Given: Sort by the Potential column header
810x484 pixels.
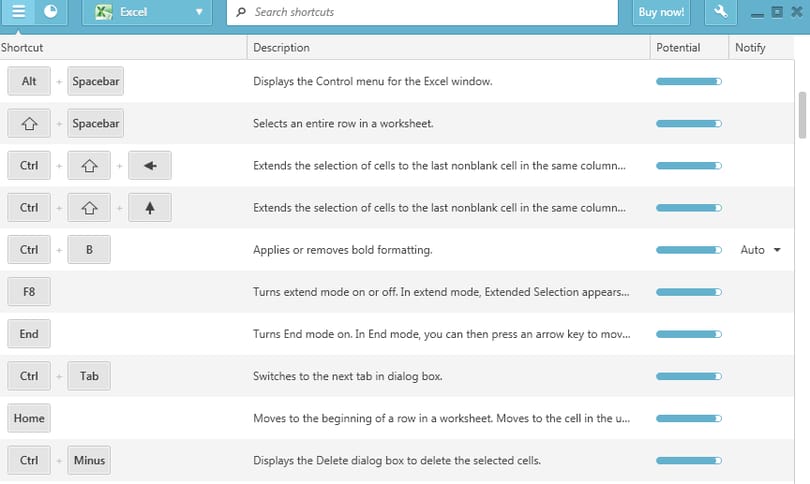Looking at the screenshot, I should click(x=678, y=48).
